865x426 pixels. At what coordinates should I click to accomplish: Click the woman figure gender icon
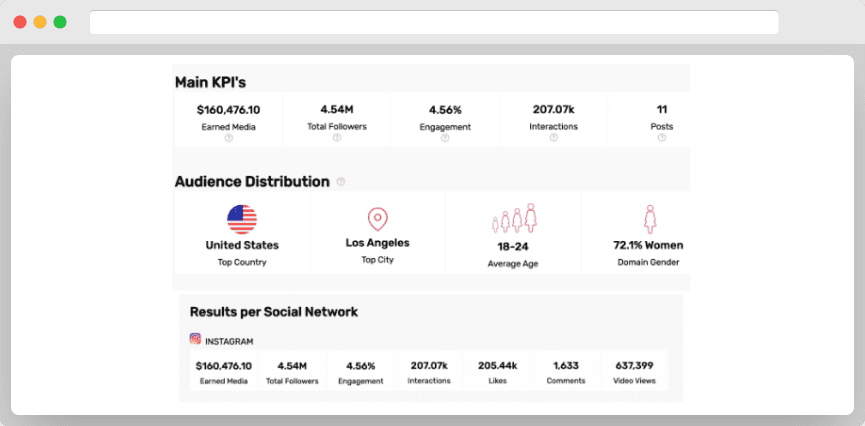click(648, 219)
